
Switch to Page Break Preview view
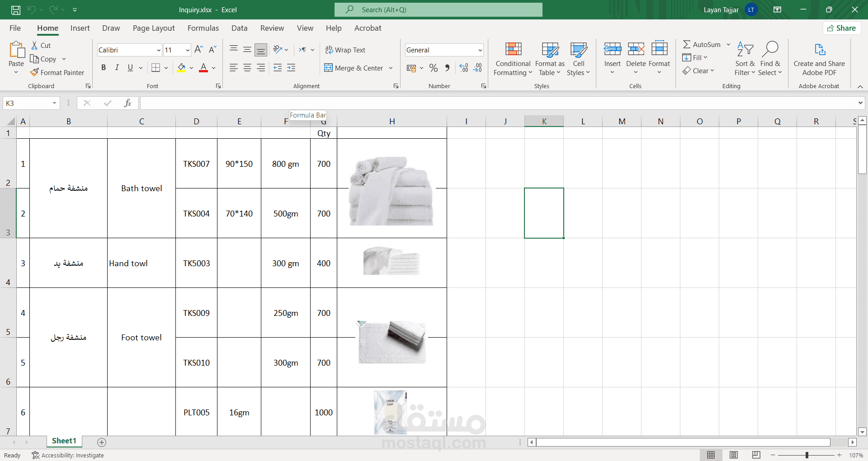click(756, 455)
